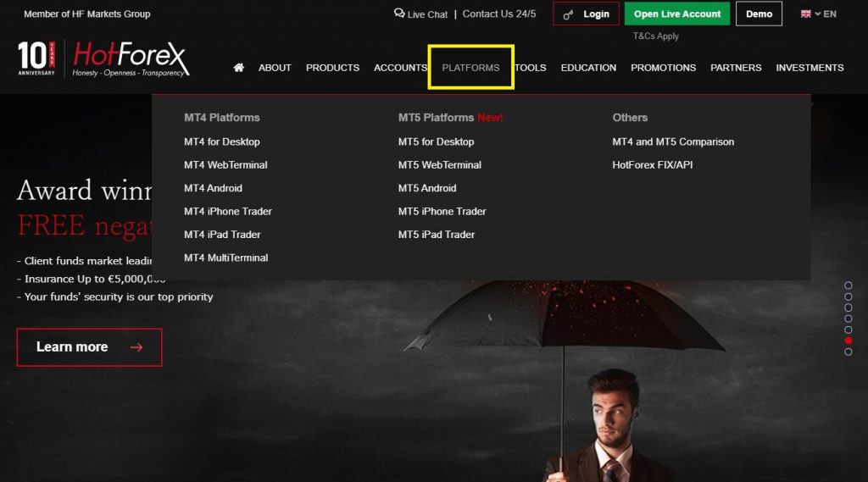Open the PROMOTIONS menu
Viewport: 868px width, 482px height.
click(x=663, y=68)
